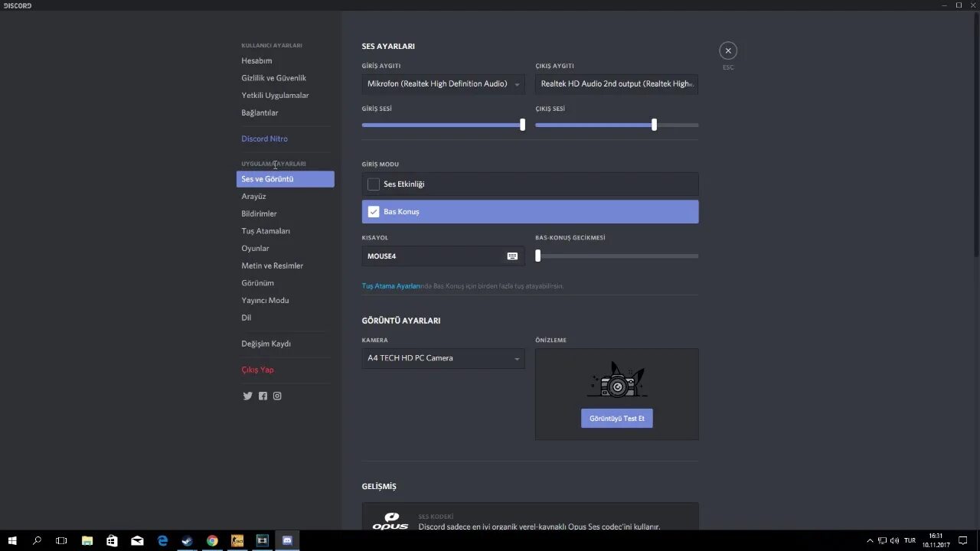
Task: Click the Opus codec logo
Action: (390, 522)
